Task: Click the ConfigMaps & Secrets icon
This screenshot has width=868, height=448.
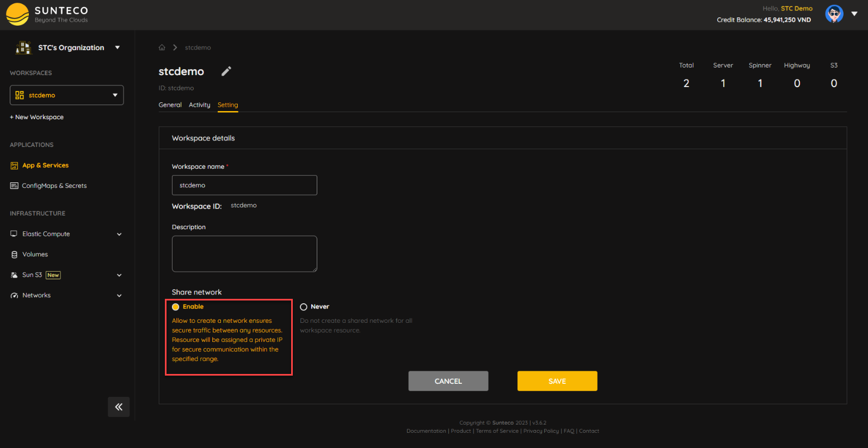Action: pyautogui.click(x=14, y=186)
